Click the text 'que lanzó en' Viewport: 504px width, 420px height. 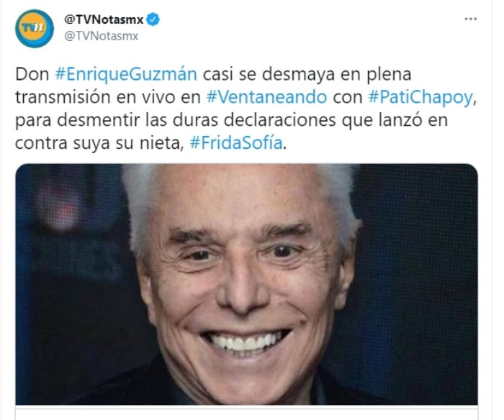pos(395,120)
